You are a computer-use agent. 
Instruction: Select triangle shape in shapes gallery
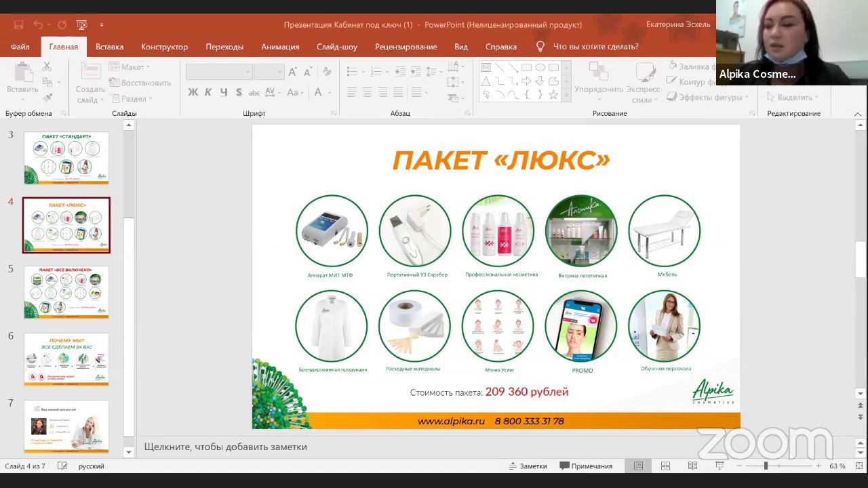[486, 81]
